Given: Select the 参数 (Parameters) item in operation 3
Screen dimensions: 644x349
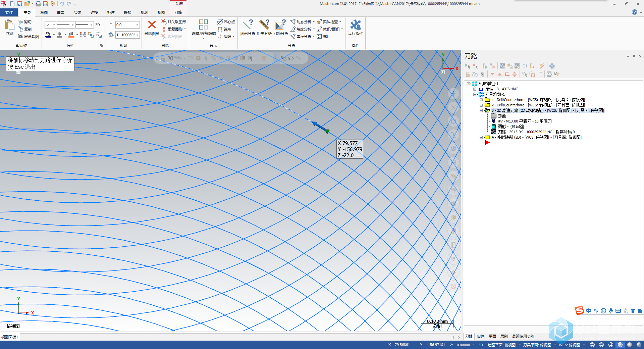Looking at the screenshot, I should click(502, 116).
